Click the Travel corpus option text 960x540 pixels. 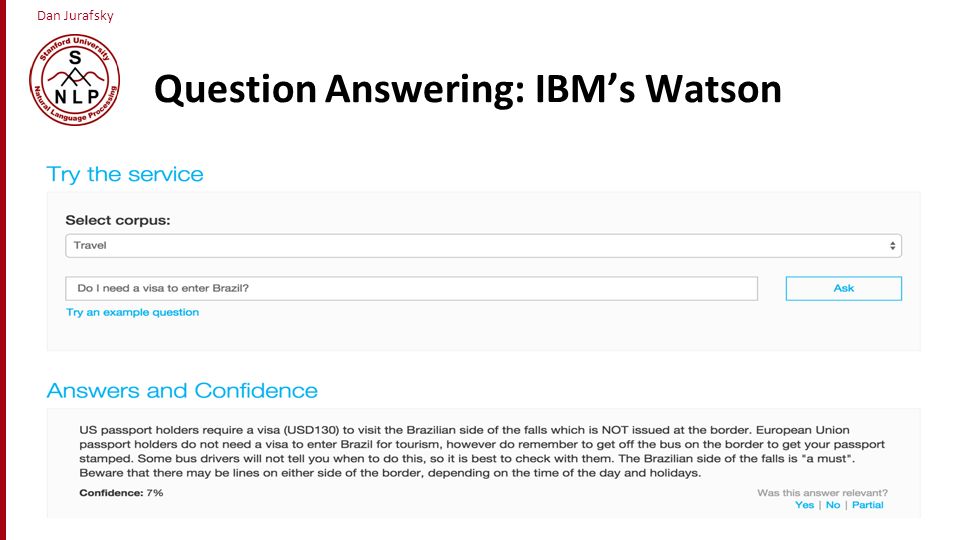click(x=90, y=246)
